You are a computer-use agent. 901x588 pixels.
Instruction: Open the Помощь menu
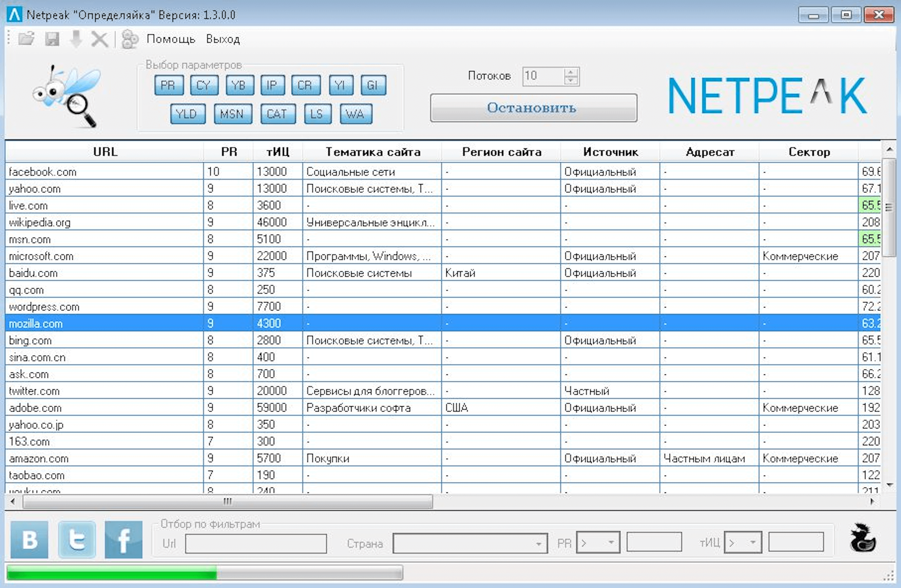(171, 39)
